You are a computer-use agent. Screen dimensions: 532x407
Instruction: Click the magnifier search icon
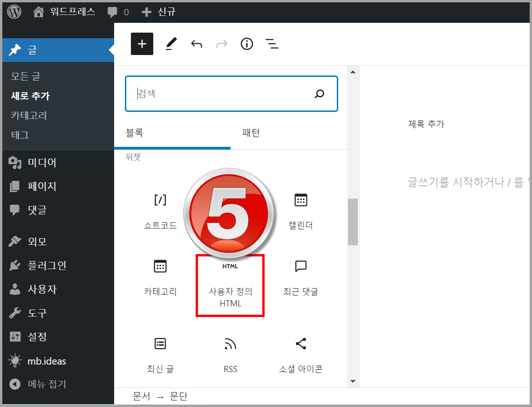(319, 94)
